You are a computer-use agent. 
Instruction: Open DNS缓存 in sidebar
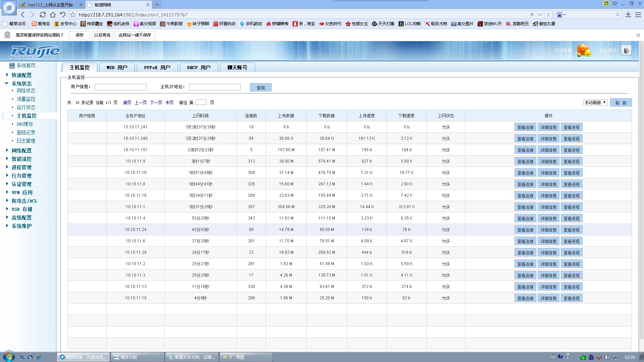[x=25, y=124]
